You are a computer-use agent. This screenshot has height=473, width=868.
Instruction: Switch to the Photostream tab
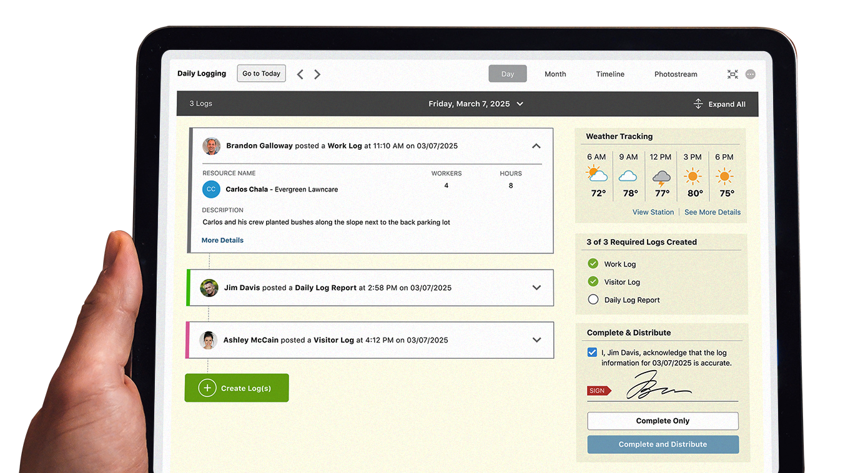point(676,74)
